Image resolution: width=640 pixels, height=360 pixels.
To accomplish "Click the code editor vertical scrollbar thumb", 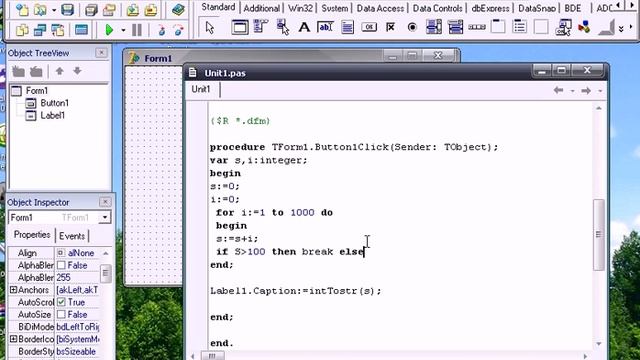I will pyautogui.click(x=598, y=234).
